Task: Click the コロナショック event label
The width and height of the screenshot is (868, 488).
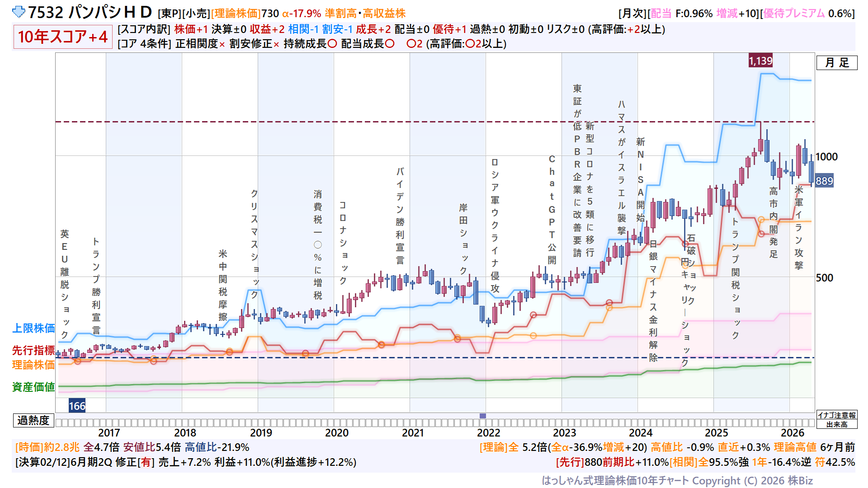Action: (343, 243)
